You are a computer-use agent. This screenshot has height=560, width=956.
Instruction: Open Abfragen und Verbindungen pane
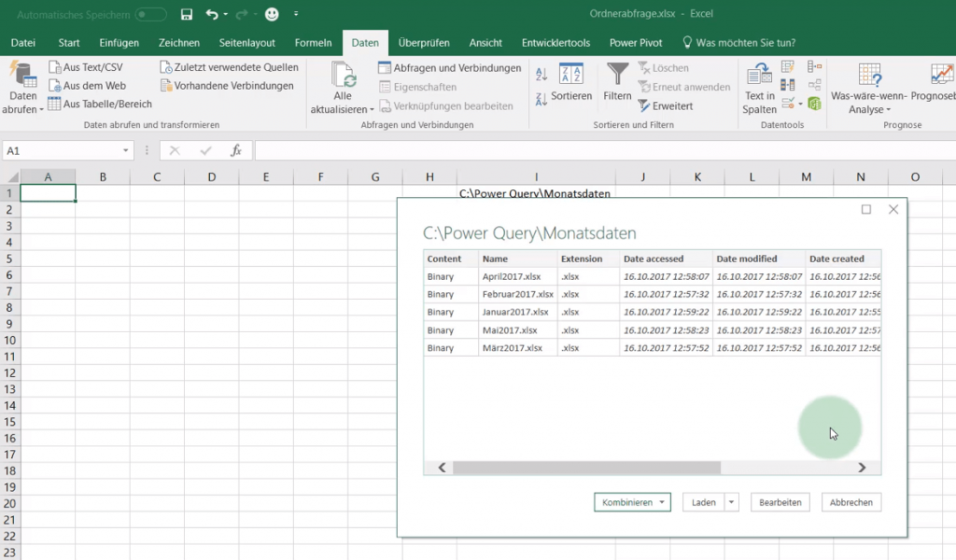click(x=450, y=67)
